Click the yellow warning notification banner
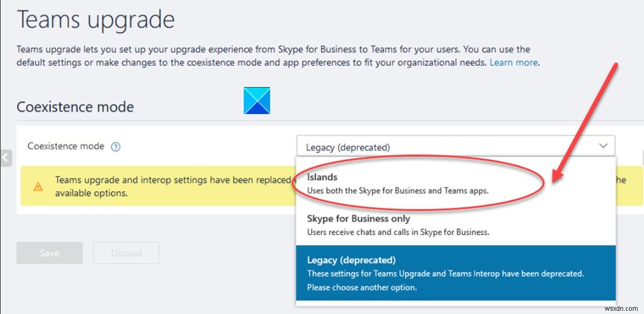The image size is (644, 314). (x=161, y=186)
